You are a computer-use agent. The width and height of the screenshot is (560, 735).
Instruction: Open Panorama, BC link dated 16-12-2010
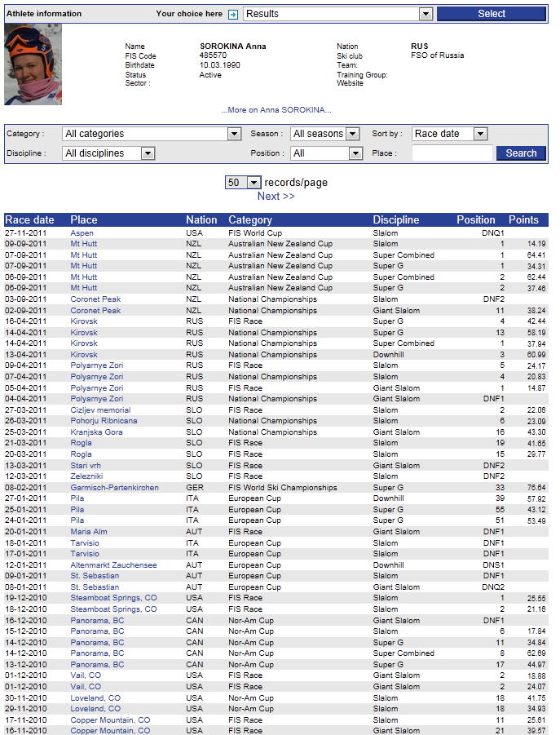pos(97,620)
